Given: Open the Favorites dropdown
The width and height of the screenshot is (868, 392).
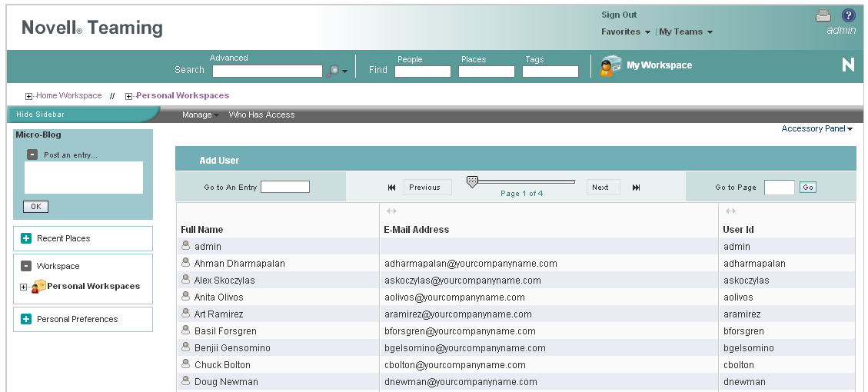Looking at the screenshot, I should 626,32.
